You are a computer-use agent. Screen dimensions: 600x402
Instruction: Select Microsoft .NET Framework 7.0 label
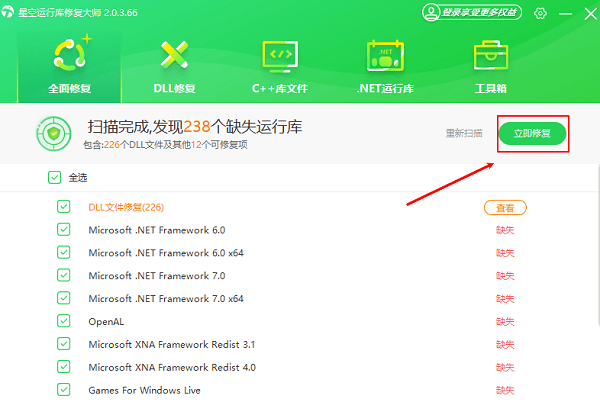(x=157, y=276)
